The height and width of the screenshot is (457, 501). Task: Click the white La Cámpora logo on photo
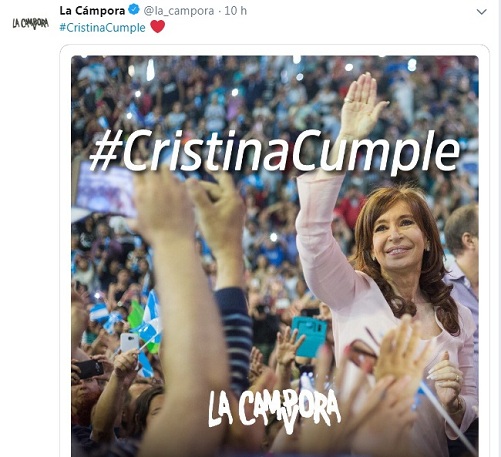[x=274, y=410]
